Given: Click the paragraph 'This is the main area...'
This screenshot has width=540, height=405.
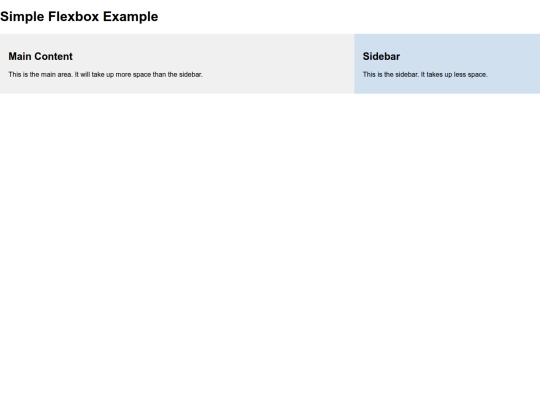Looking at the screenshot, I should click(x=105, y=74).
